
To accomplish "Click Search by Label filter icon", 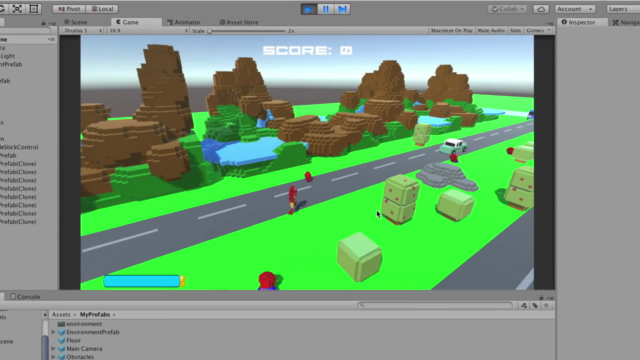I will pos(535,305).
